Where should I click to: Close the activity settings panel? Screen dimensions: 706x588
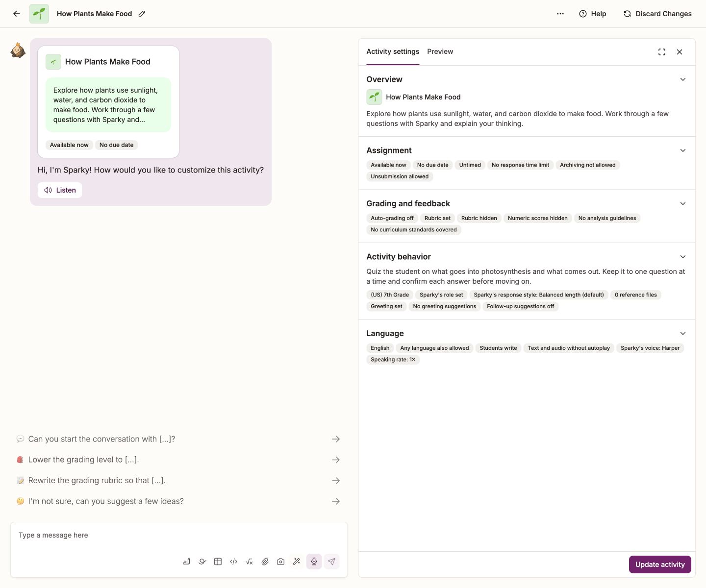680,52
